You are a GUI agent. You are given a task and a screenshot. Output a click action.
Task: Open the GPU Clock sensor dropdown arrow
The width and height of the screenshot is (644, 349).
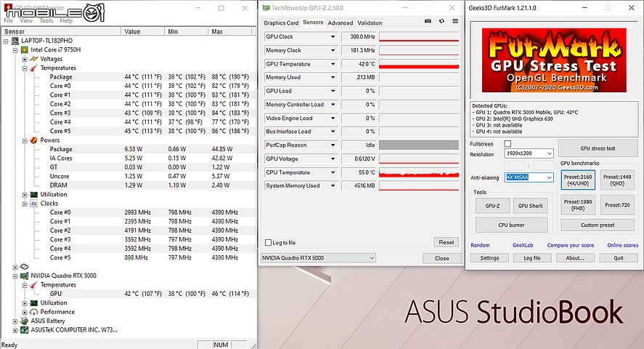click(x=333, y=36)
